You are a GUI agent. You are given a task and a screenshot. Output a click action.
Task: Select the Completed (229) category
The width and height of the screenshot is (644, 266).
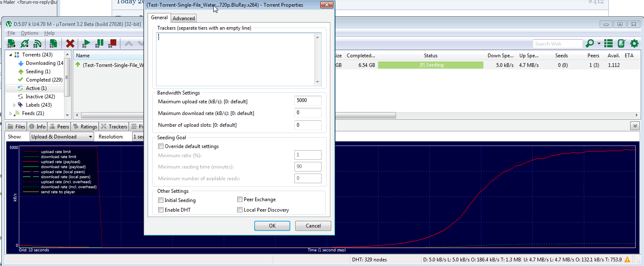click(x=40, y=80)
